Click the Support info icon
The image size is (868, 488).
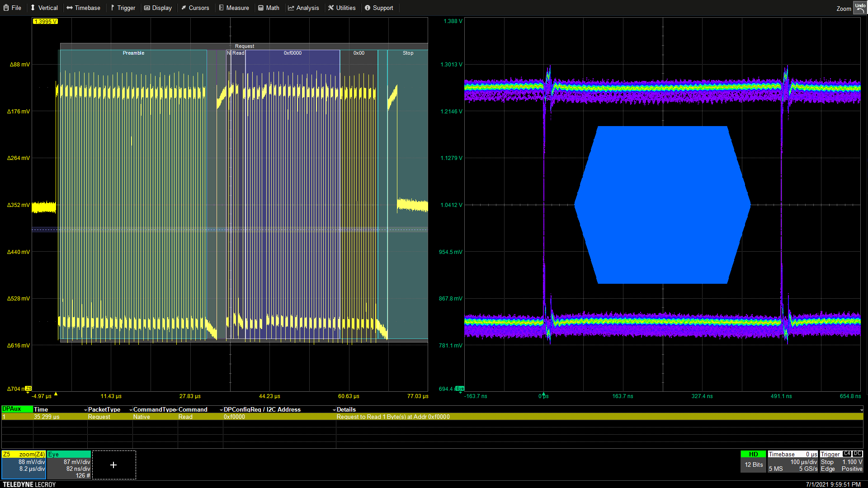(368, 8)
